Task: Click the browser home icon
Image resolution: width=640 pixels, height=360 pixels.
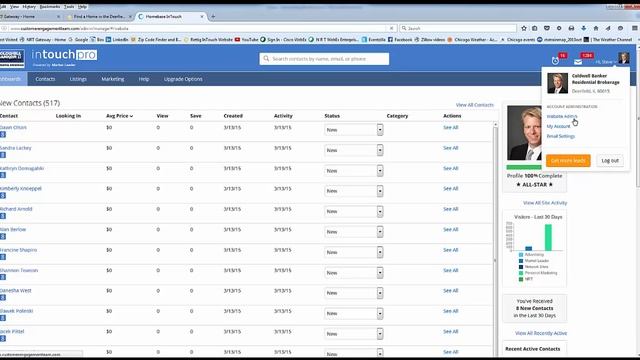Action: [x=596, y=28]
